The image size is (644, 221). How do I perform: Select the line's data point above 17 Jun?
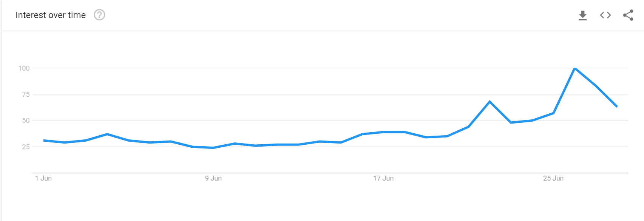coord(383,132)
